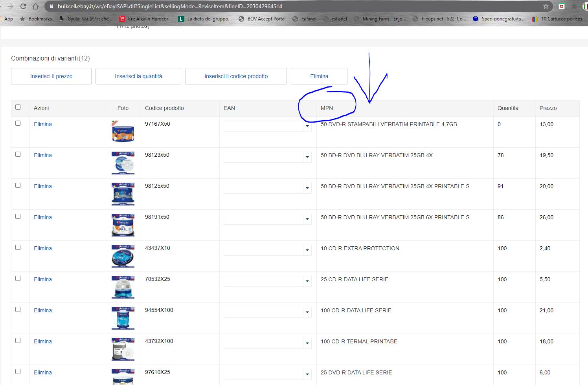Select all variants with header checkbox

tap(18, 107)
